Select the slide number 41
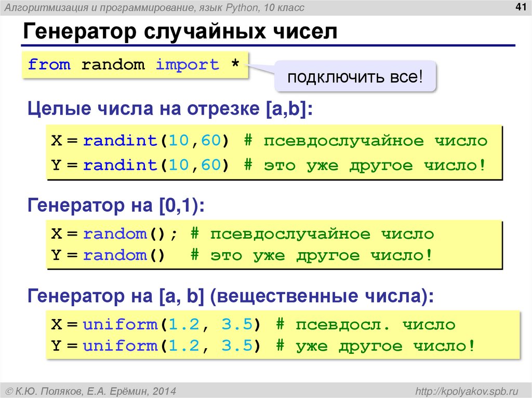 point(520,7)
